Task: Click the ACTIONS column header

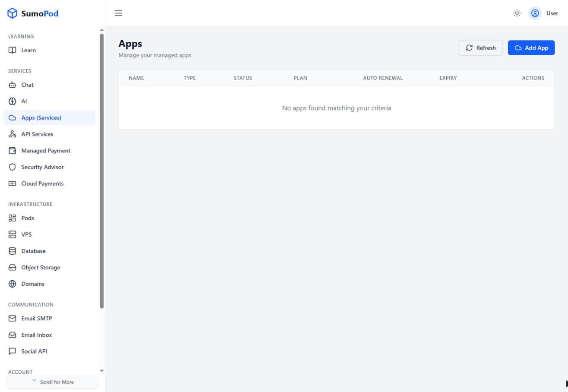Action: pyautogui.click(x=533, y=78)
